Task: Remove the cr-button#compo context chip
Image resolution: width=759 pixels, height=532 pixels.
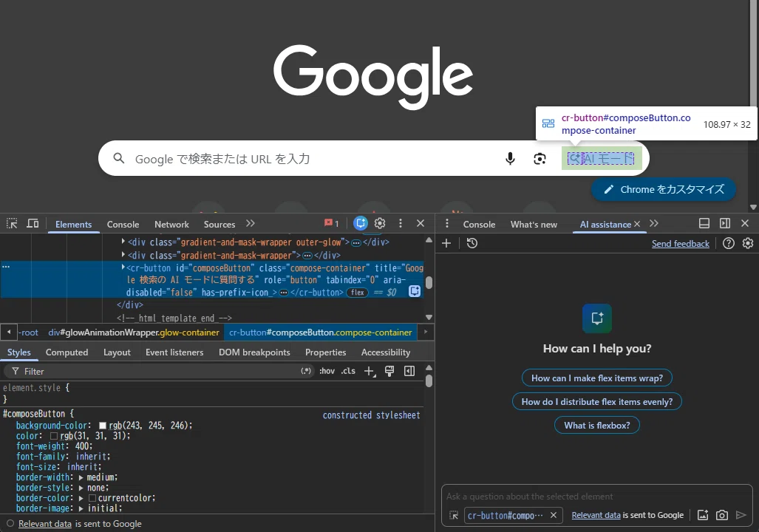Action: (554, 515)
